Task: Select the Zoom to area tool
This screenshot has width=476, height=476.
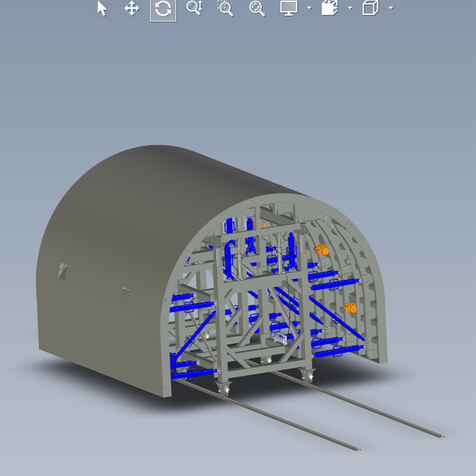Action: click(x=226, y=8)
